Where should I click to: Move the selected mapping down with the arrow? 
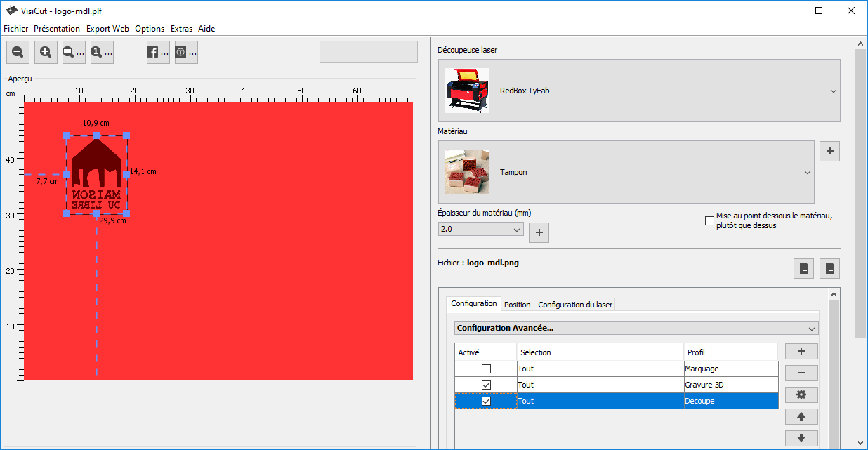pos(801,439)
